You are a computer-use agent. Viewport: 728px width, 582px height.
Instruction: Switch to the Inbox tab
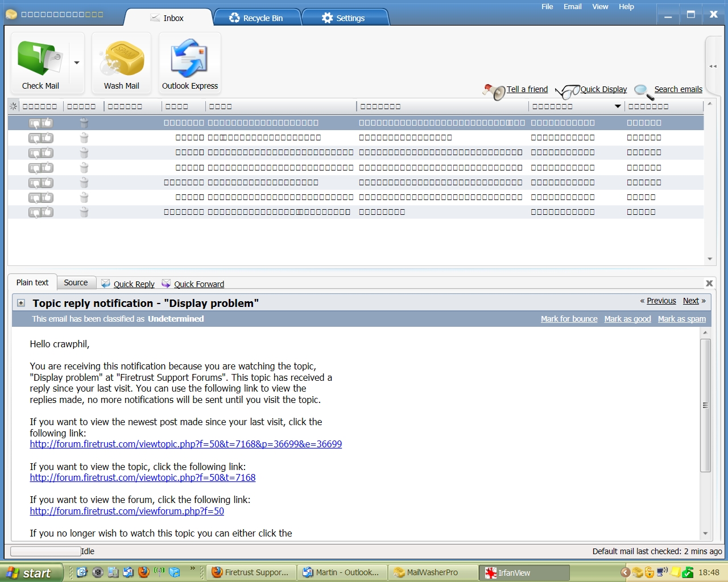[168, 18]
